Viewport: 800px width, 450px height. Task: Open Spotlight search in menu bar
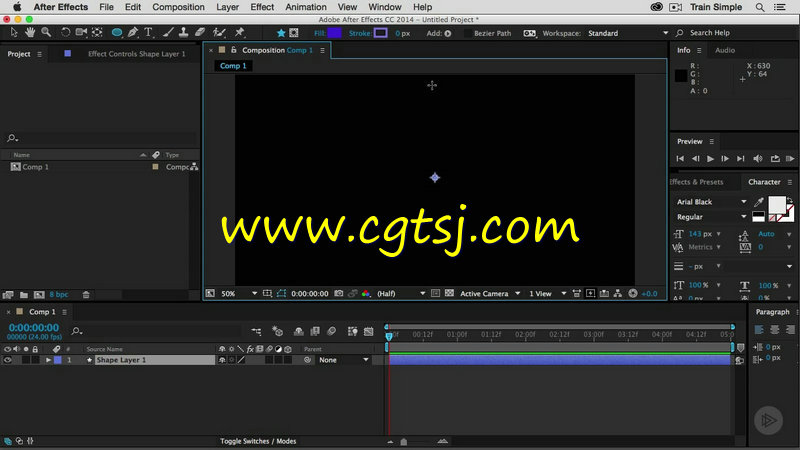point(760,7)
